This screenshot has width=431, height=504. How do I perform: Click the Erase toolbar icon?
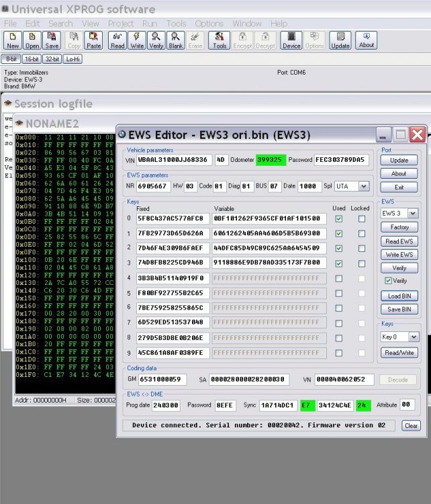click(195, 40)
